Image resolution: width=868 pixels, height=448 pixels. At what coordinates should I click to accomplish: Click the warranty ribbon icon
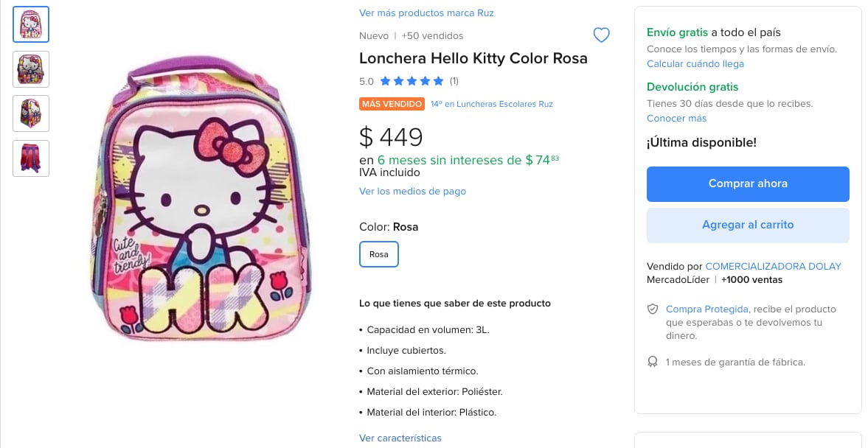tap(652, 362)
